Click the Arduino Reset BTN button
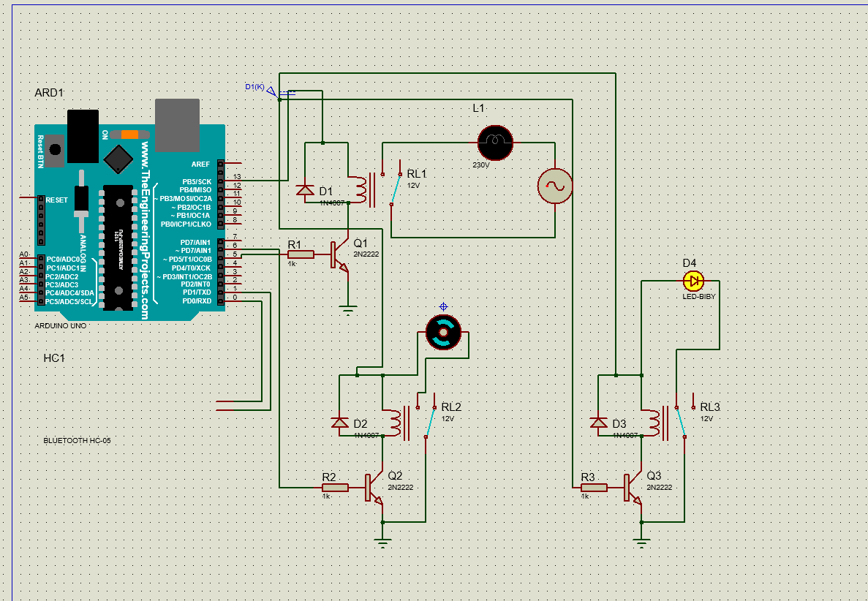The height and width of the screenshot is (601, 868). pyautogui.click(x=55, y=150)
